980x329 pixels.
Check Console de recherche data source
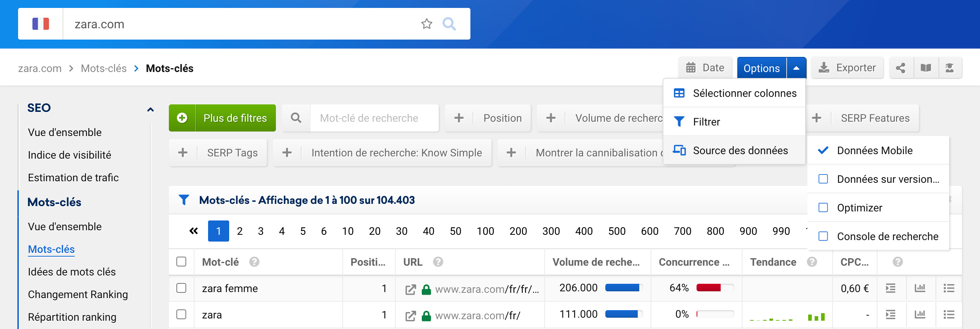click(823, 236)
